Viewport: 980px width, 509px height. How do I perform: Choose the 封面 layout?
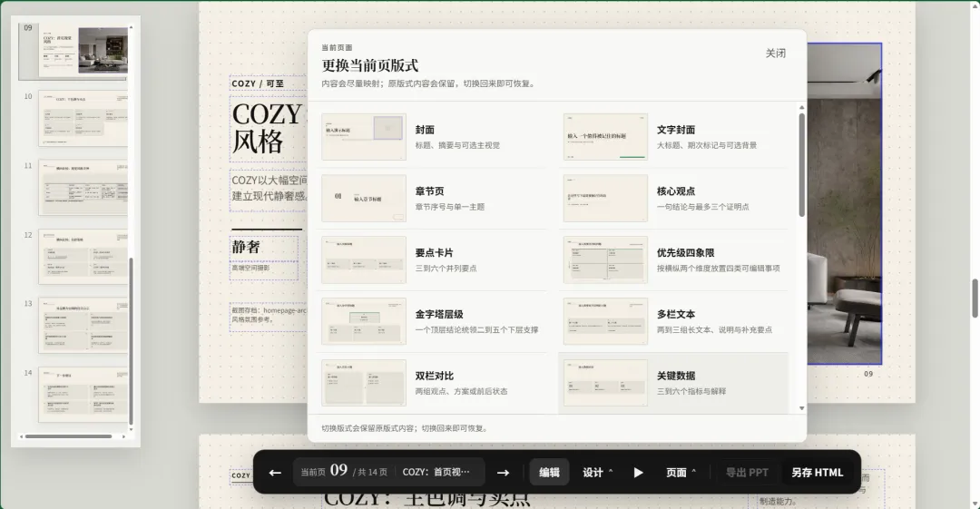point(431,137)
